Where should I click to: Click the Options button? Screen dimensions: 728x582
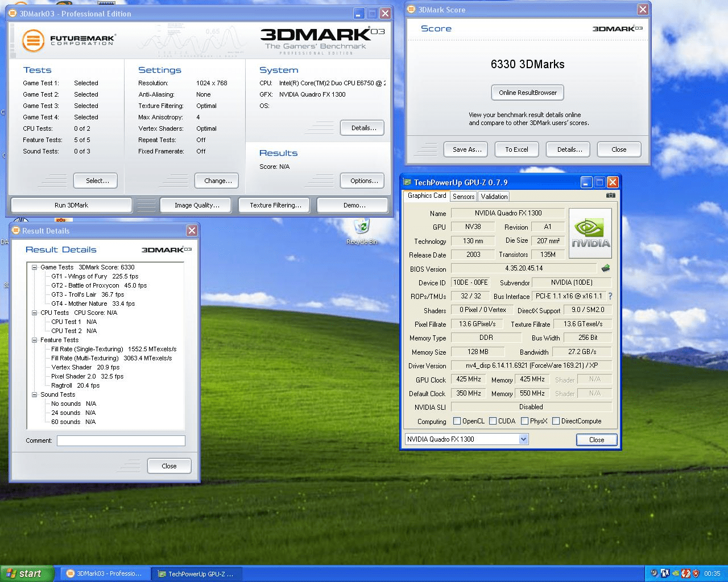362,181
